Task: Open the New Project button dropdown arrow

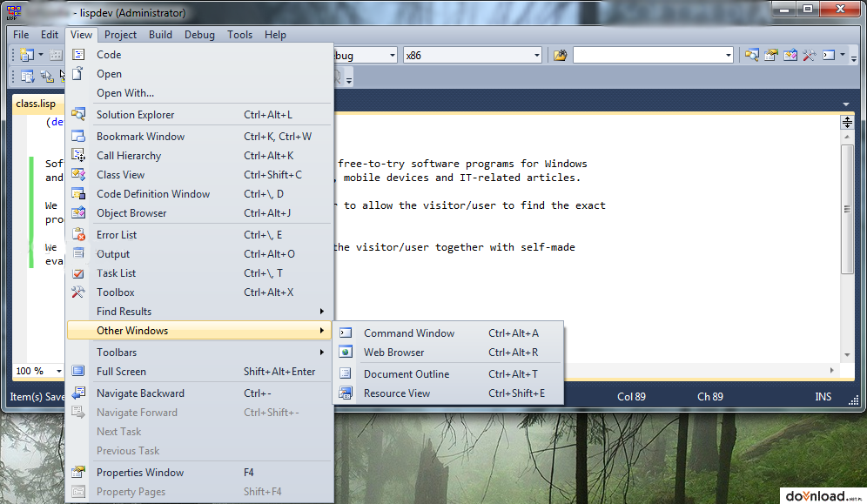Action: (x=41, y=55)
